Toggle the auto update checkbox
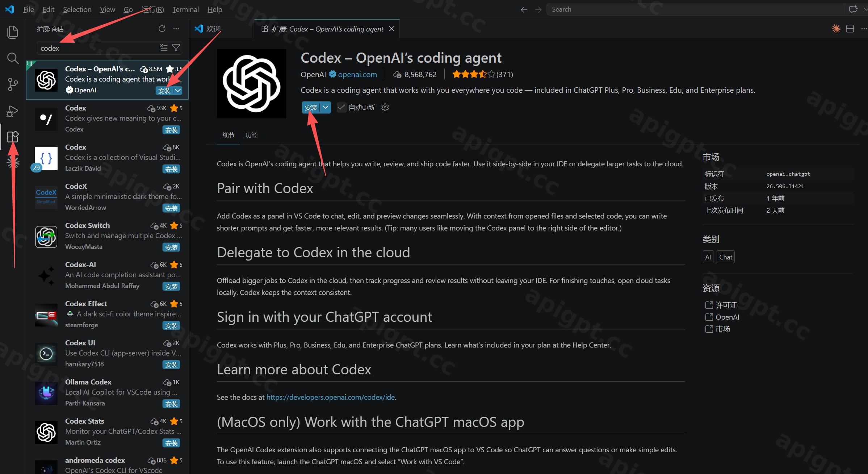Screen dimensions: 868x474 341,107
